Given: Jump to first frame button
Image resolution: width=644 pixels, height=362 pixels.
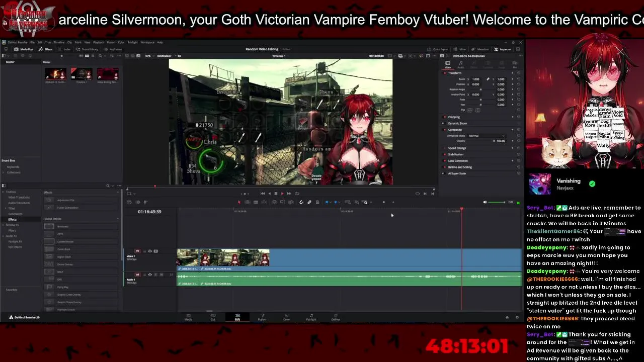Looking at the screenshot, I should [x=263, y=194].
